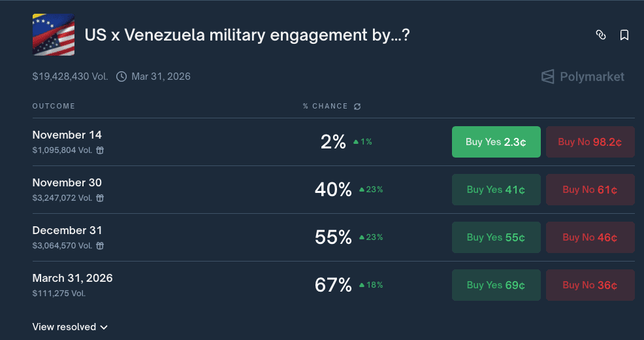This screenshot has height=340, width=644.
Task: Buy Yes at 41¢ for November 30
Action: tap(496, 190)
